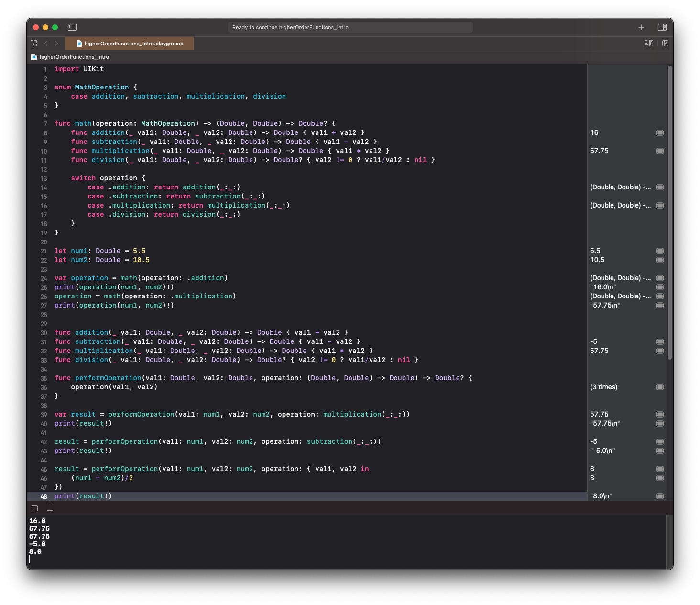
Task: Show quick look for line 10 result 57.75
Action: (660, 151)
